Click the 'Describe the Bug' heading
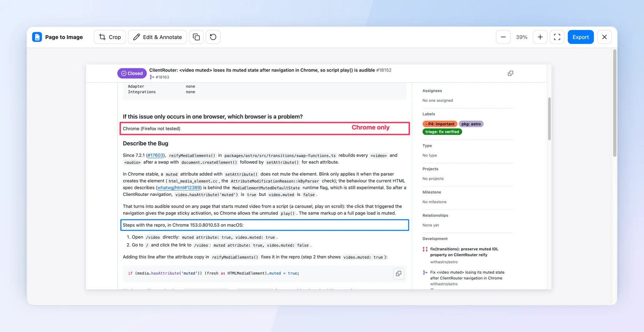 146,143
